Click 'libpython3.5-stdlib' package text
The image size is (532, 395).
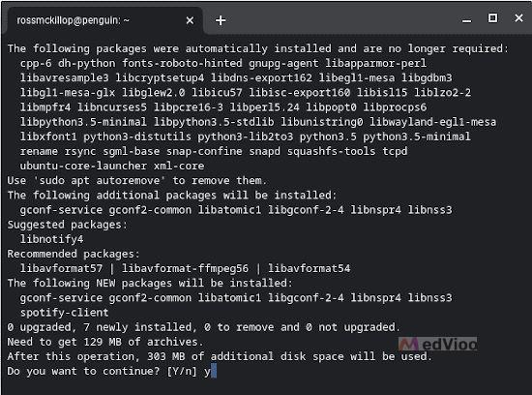214,122
